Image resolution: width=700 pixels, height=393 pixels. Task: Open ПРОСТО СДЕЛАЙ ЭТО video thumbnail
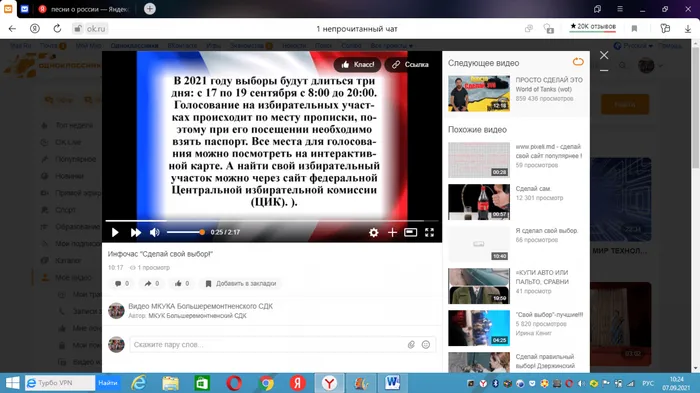coord(479,93)
